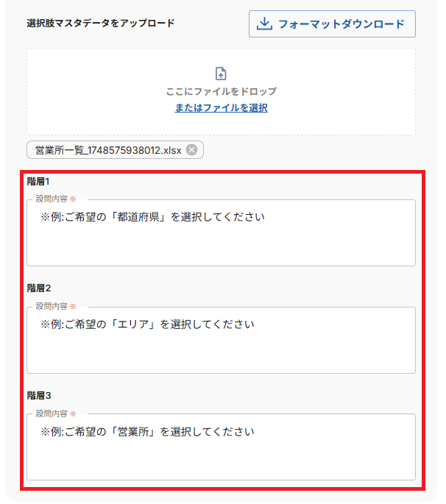Click the 階層3 heading

click(x=38, y=395)
